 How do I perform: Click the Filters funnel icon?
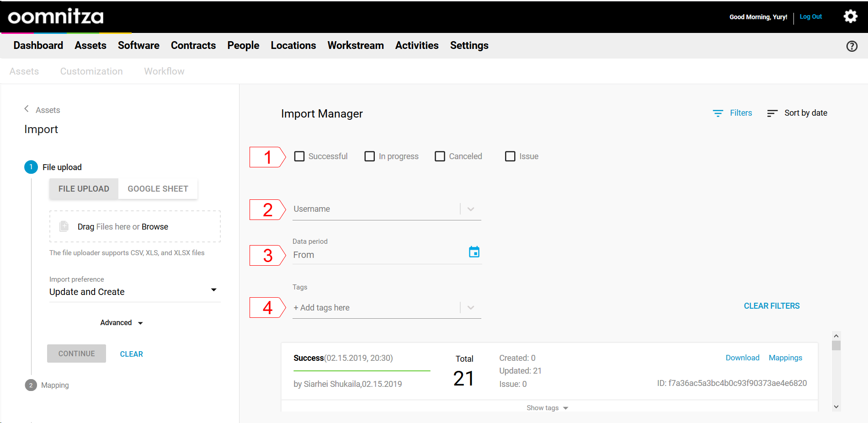click(718, 113)
